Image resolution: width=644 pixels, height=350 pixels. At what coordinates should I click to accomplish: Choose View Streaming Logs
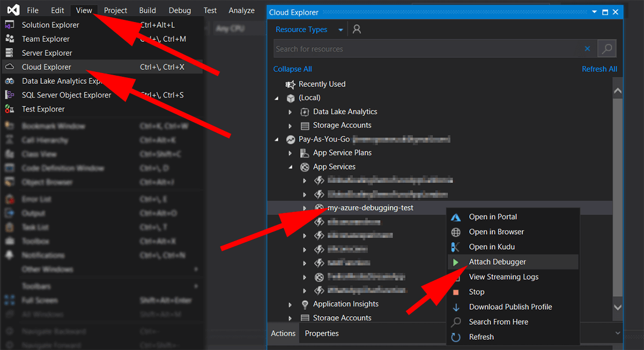pos(513,277)
